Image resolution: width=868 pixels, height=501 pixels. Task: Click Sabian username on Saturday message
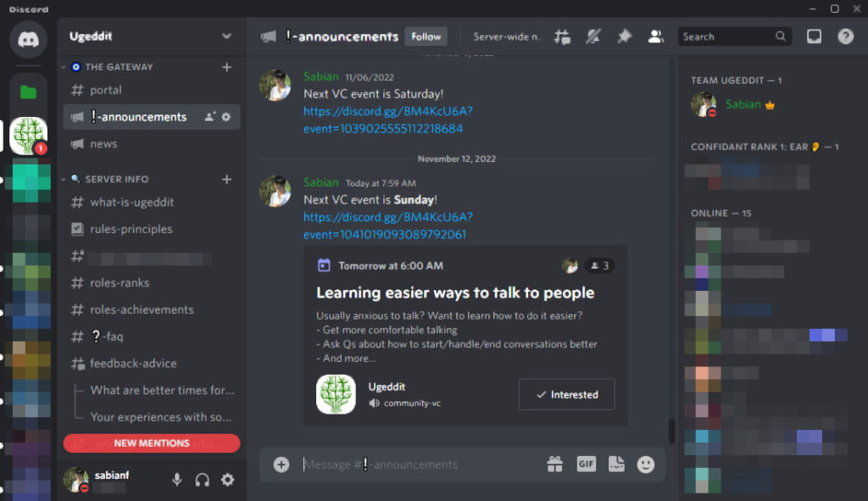(320, 77)
